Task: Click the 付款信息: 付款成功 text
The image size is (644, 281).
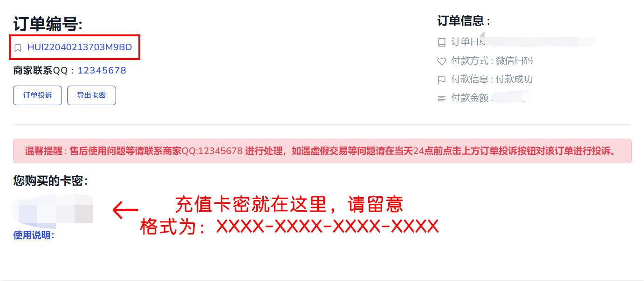Action: (x=492, y=80)
